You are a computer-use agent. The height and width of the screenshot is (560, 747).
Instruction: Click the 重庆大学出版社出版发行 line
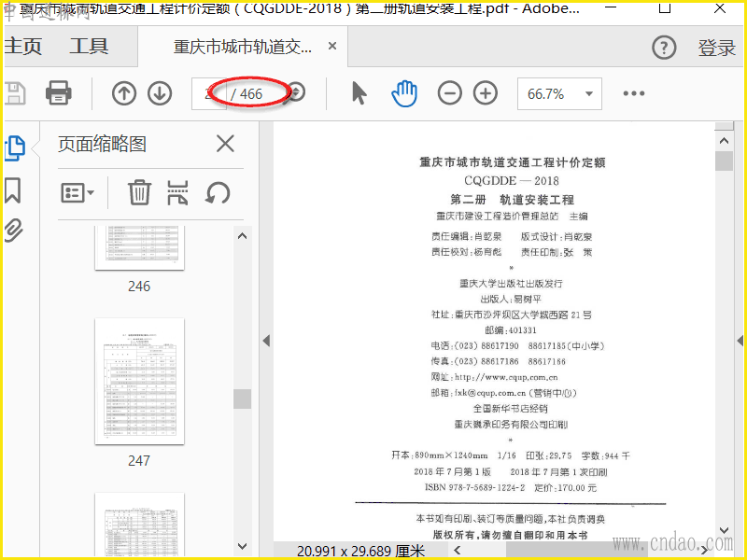(511, 284)
